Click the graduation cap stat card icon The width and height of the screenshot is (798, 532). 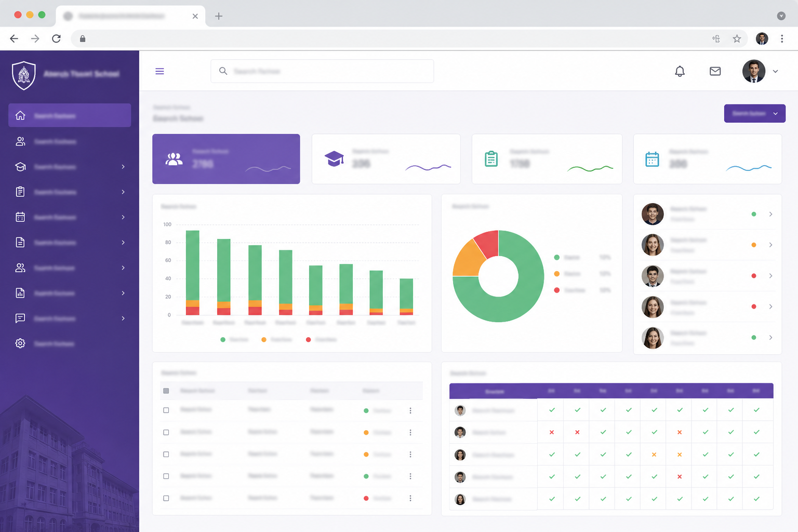(x=334, y=159)
